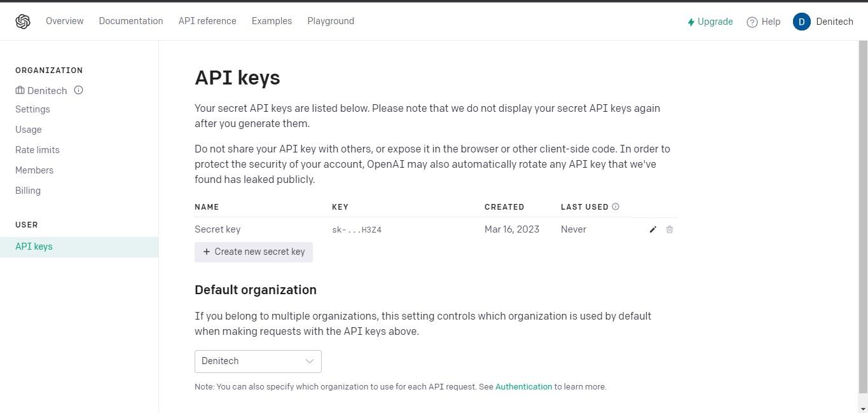868x413 pixels.
Task: Open the Playground tab
Action: coord(331,21)
